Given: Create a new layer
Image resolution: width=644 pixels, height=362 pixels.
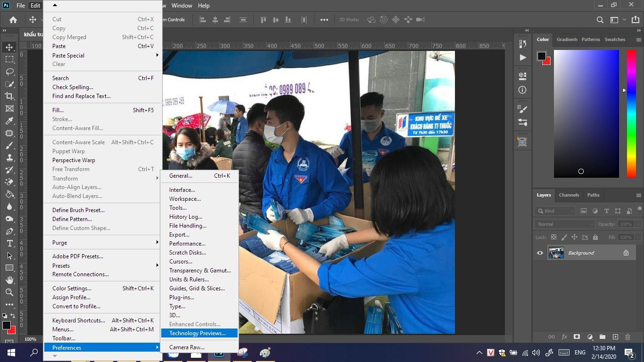Looking at the screenshot, I should tap(615, 337).
